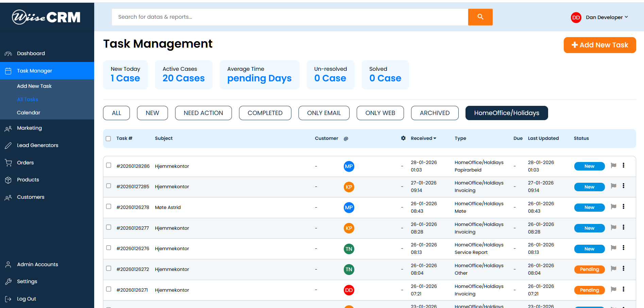Toggle the select-all checkbox in table header
This screenshot has height=308, width=644.
(x=108, y=139)
